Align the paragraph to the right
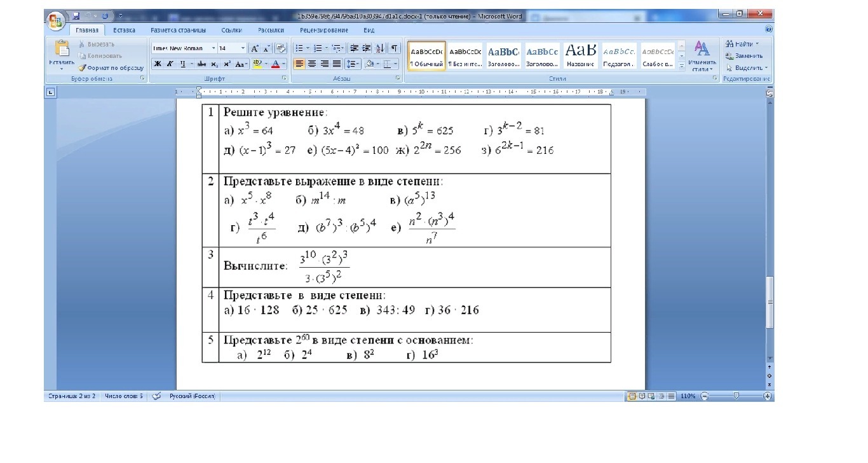This screenshot has height=463, width=868. point(324,64)
